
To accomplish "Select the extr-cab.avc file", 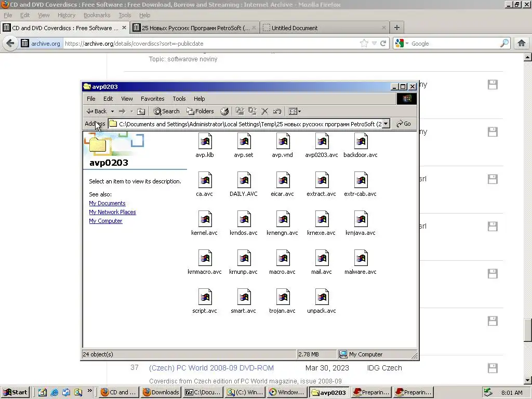I will 361,185.
